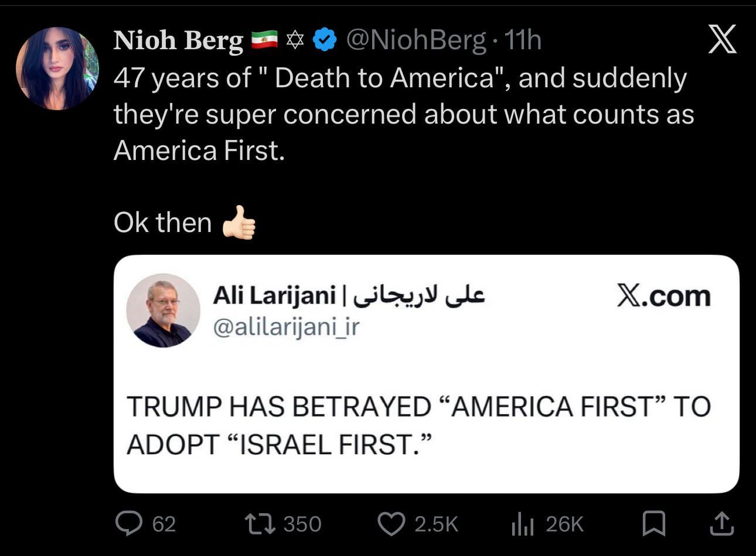Click the Ali Larijani display name
756x556 pixels.
click(274, 295)
